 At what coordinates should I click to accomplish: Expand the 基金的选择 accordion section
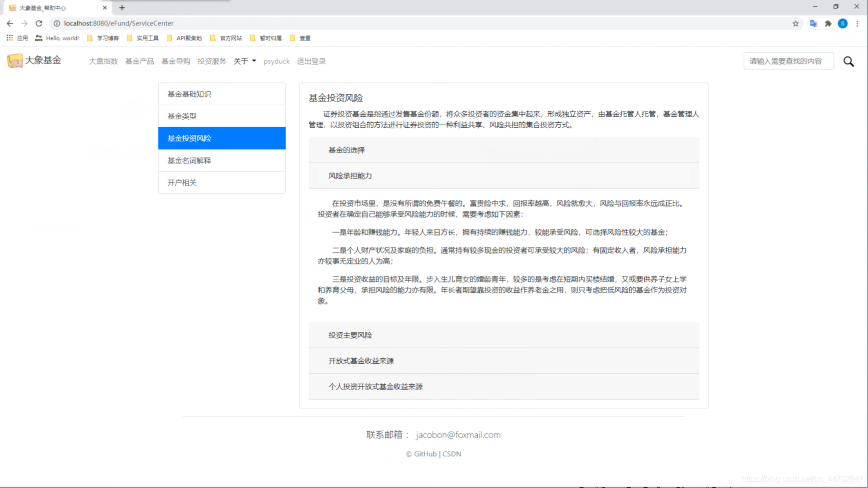click(504, 150)
